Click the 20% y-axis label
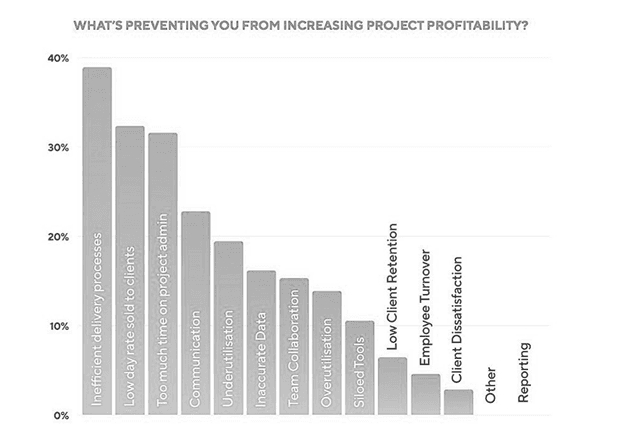628x440 pixels. (57, 237)
